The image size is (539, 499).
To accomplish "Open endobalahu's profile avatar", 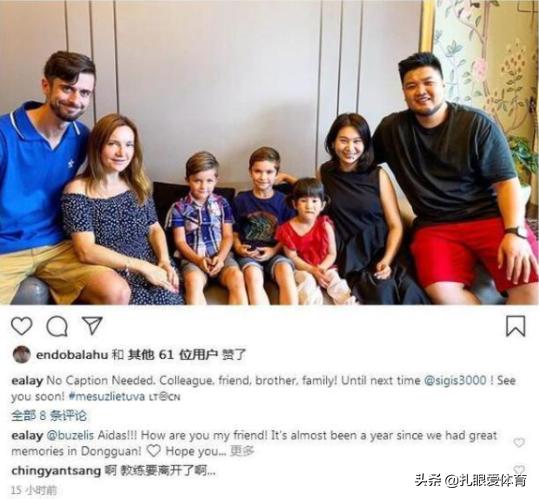I will [x=22, y=355].
